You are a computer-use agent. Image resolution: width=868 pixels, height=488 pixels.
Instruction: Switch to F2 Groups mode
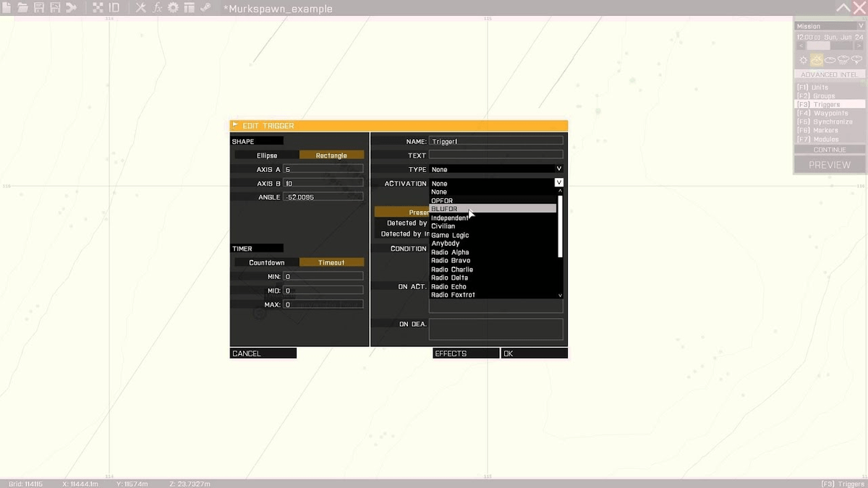[830, 96]
